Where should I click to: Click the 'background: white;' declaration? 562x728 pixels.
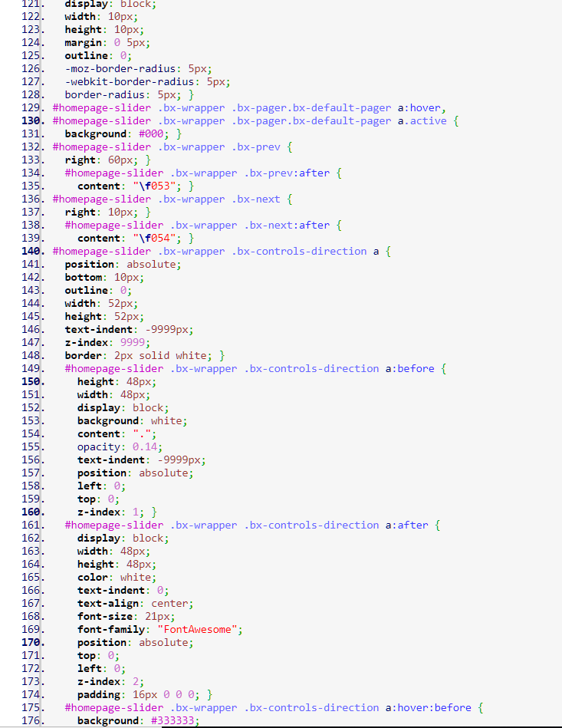[x=133, y=421]
